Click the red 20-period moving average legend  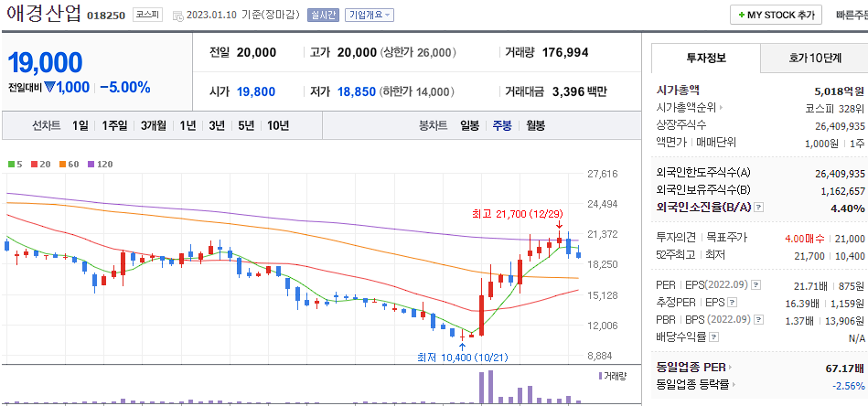click(x=41, y=165)
